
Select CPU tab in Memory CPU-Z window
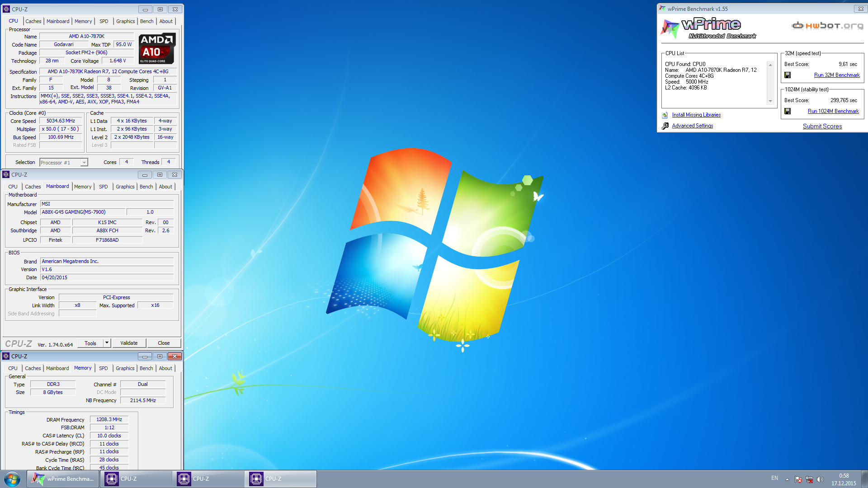pyautogui.click(x=13, y=368)
